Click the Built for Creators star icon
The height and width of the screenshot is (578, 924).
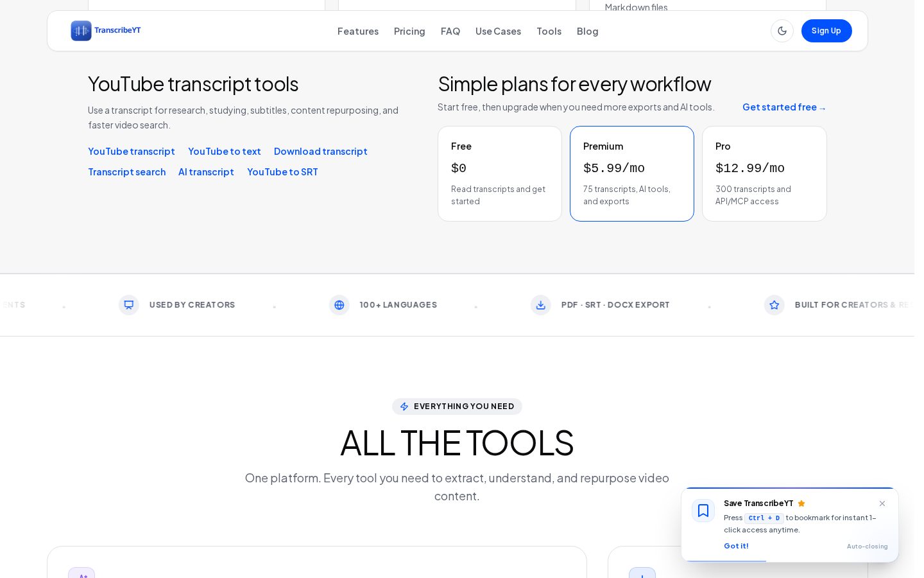(x=774, y=305)
